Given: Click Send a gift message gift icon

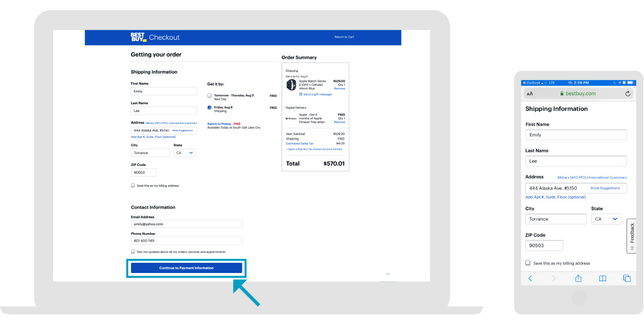Looking at the screenshot, I should (301, 94).
